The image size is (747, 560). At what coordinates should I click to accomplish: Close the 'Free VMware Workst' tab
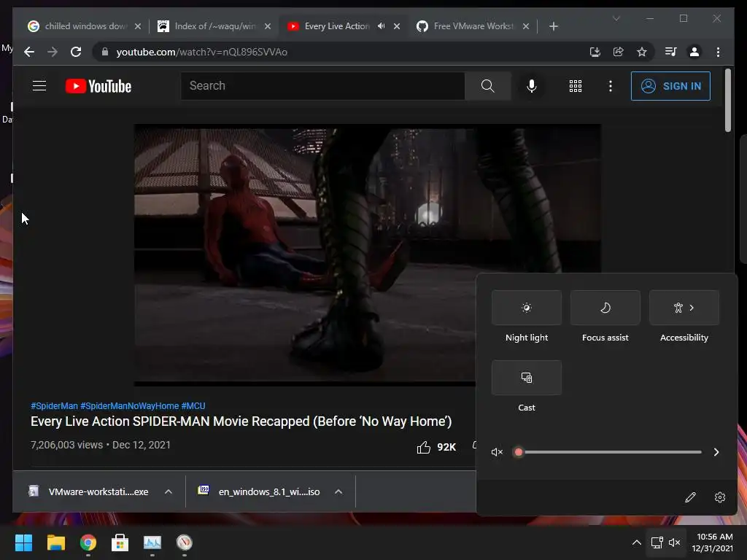point(526,26)
